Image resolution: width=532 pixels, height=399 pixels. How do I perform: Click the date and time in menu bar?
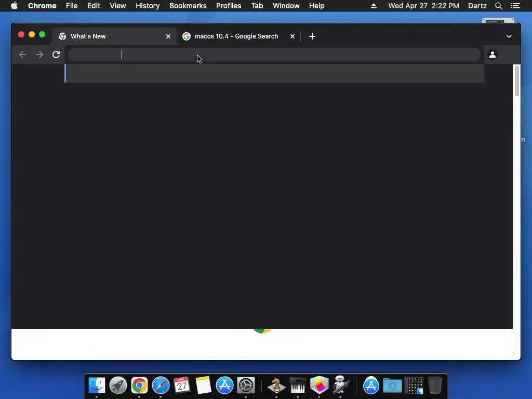(x=424, y=6)
